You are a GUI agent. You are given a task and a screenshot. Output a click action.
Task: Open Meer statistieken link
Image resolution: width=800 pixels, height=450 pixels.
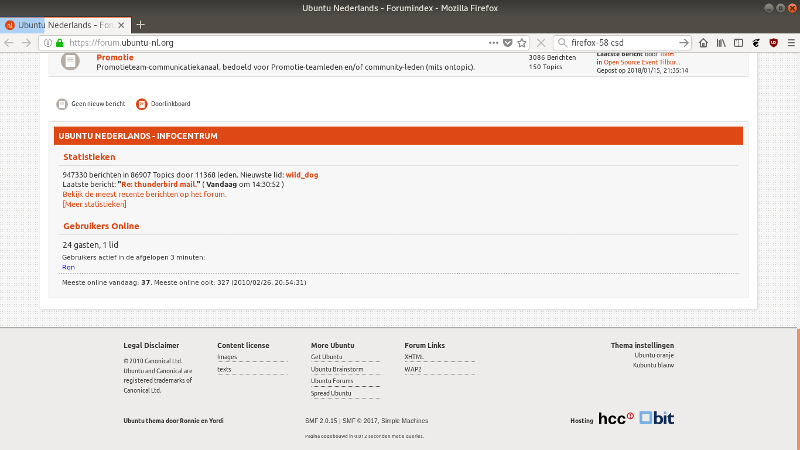click(94, 204)
